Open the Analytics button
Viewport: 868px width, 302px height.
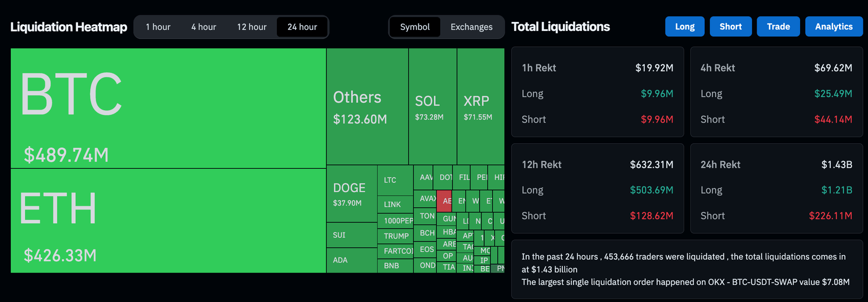coord(834,27)
